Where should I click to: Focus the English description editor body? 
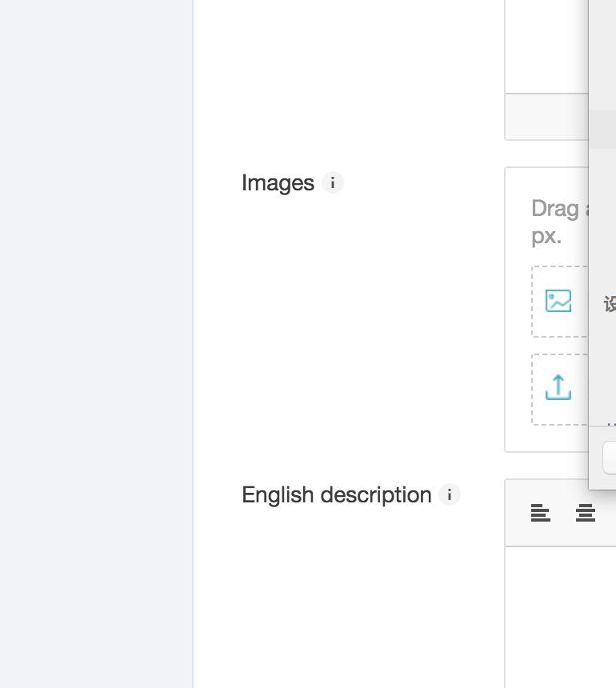click(x=560, y=616)
